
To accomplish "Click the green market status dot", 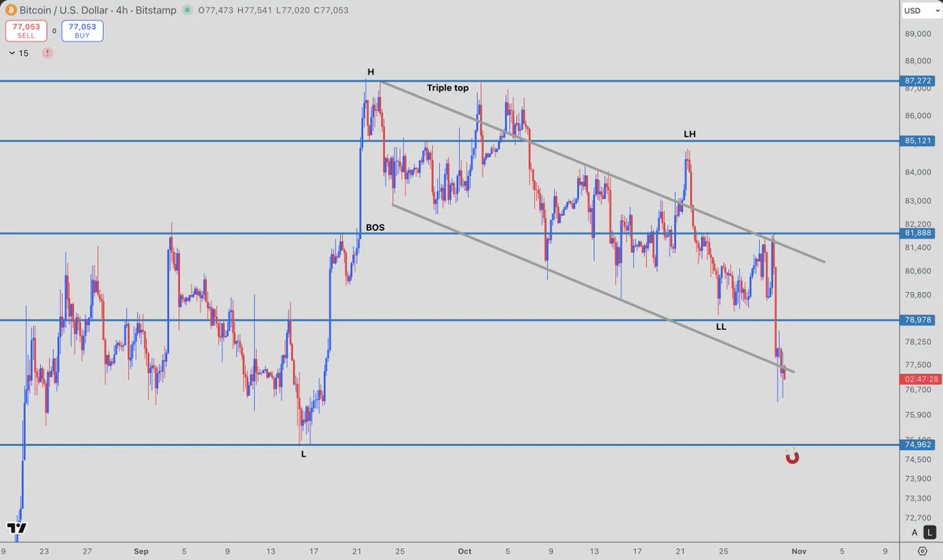I will point(186,10).
